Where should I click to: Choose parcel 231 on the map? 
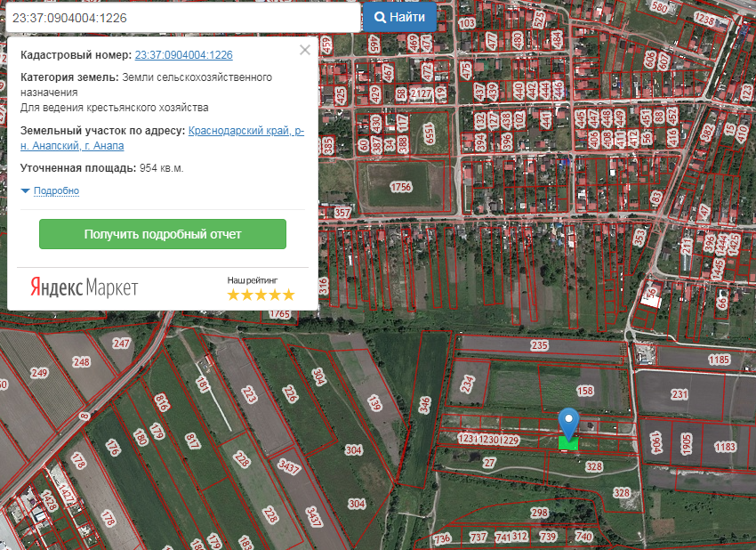point(680,394)
